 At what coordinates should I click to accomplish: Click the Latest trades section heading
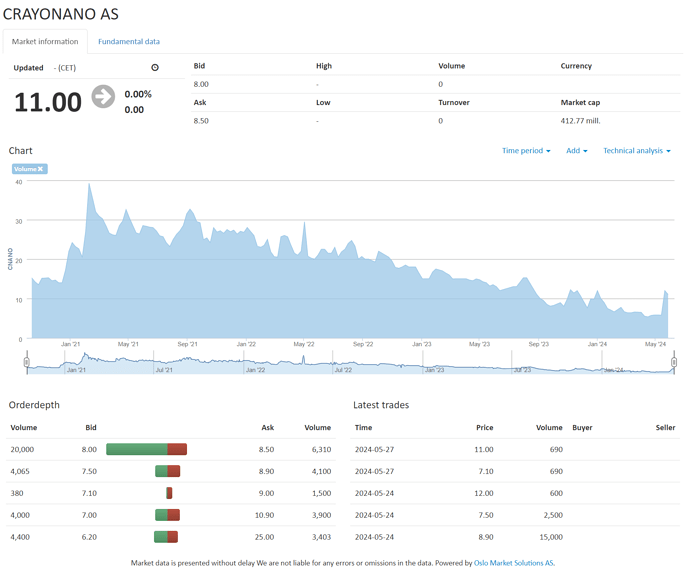click(x=381, y=405)
